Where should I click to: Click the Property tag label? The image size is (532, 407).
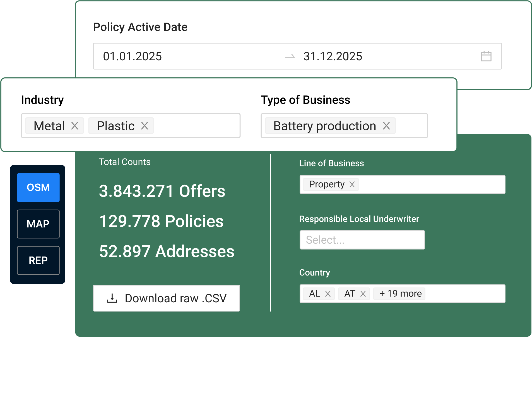click(327, 184)
